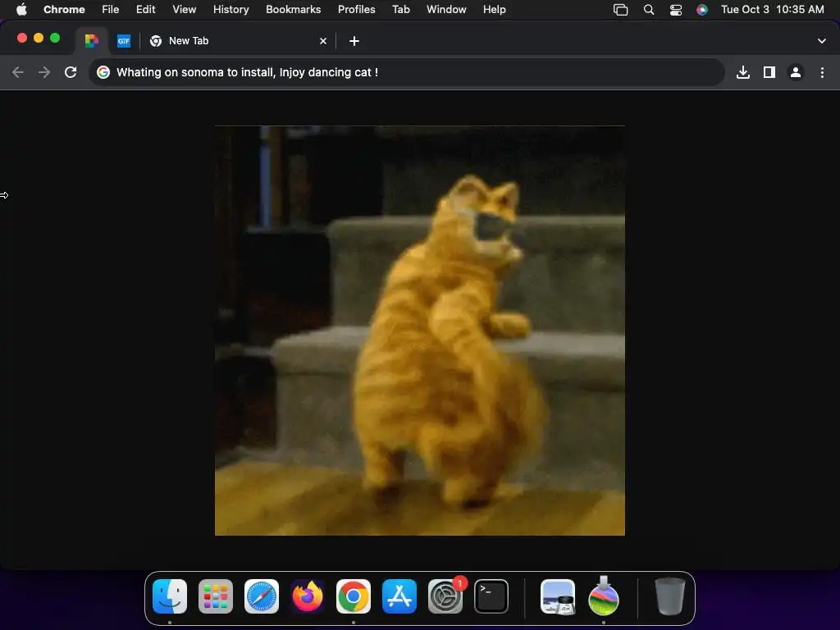Open Preview from the Dock

[558, 596]
